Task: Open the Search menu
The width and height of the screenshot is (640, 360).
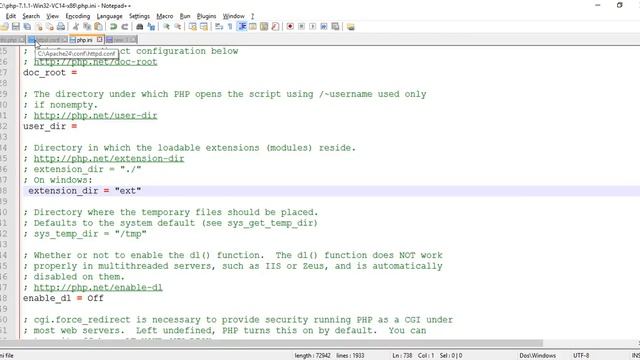Action: (x=31, y=16)
